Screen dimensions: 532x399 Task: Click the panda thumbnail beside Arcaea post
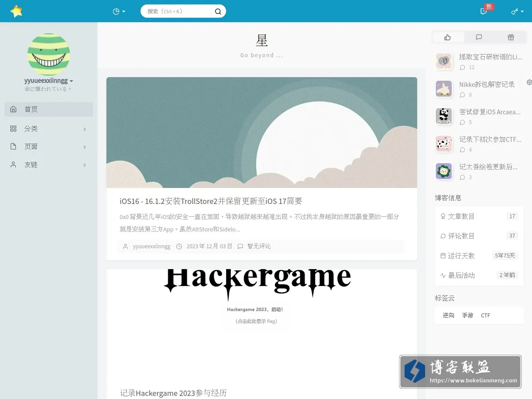coord(444,116)
